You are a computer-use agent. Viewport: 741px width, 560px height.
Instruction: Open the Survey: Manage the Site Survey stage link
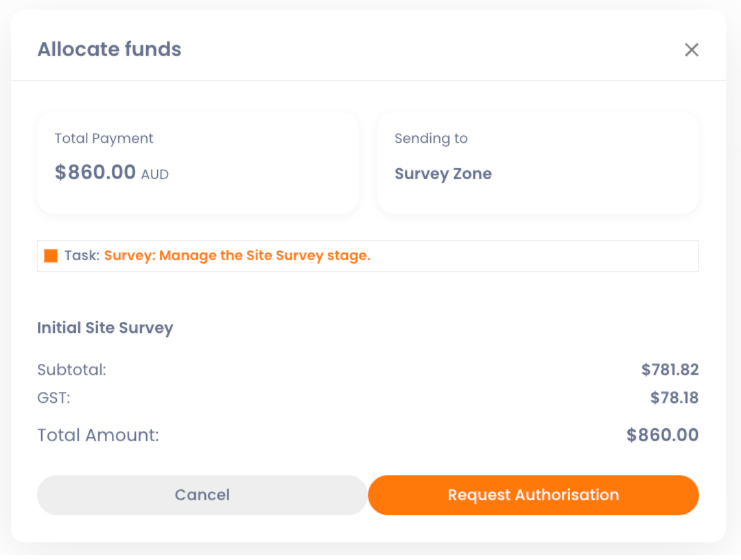(x=237, y=256)
